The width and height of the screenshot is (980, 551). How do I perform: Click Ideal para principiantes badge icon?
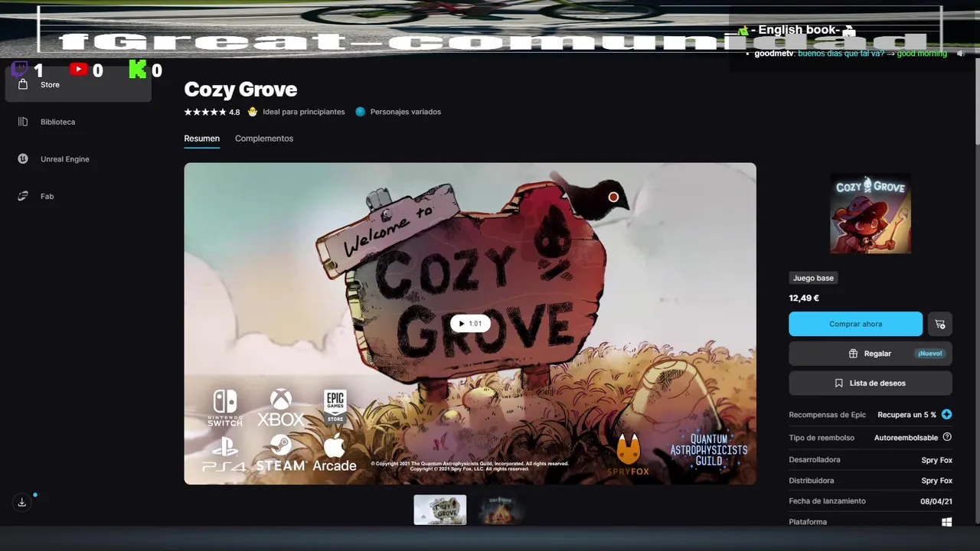tap(253, 112)
